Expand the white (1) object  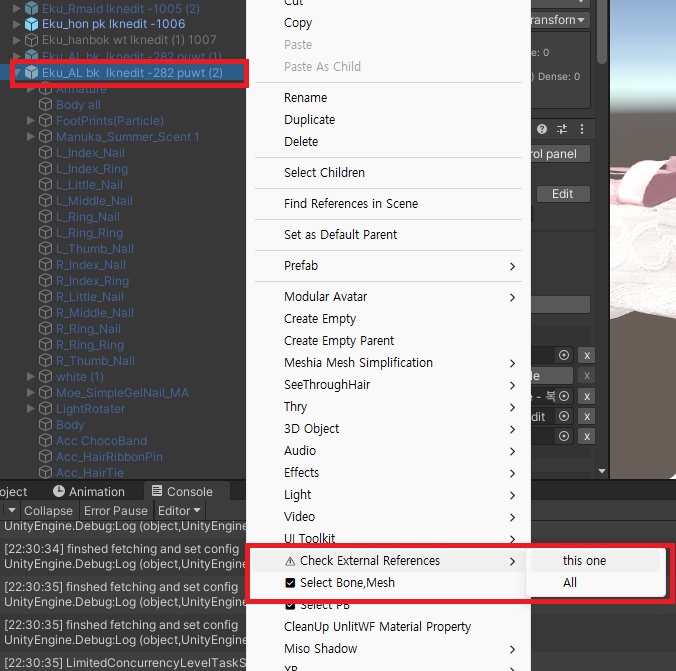pyautogui.click(x=31, y=376)
